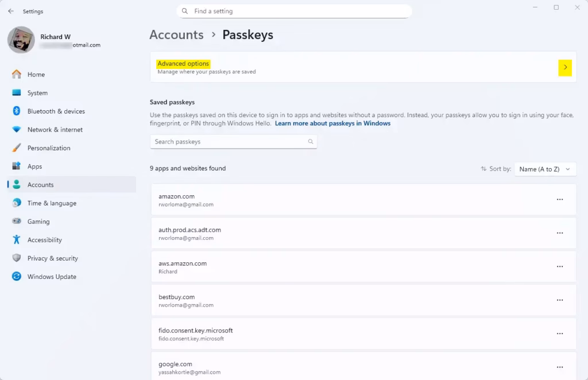Click Accounts in the breadcrumb
The height and width of the screenshot is (380, 588).
pos(176,34)
